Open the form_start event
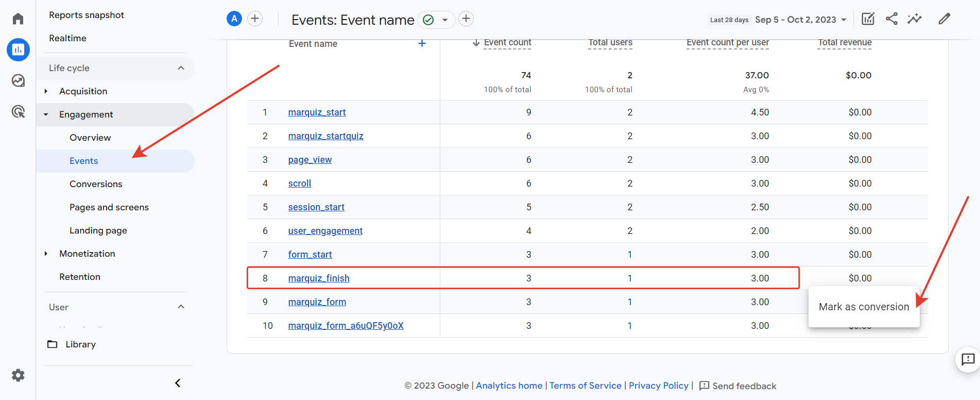This screenshot has height=400, width=980. point(310,255)
